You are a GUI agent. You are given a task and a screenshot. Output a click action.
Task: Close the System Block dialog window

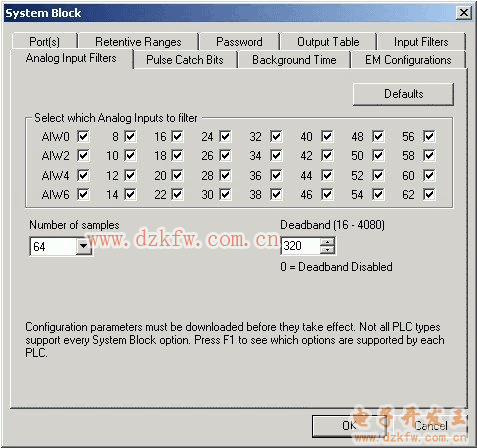pyautogui.click(x=464, y=13)
